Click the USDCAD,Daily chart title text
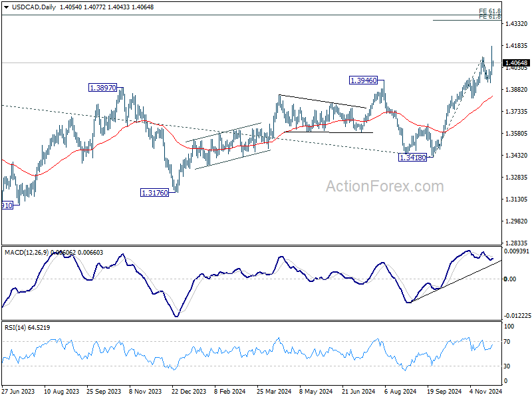Screen dimensions: 532x399 pyautogui.click(x=34, y=7)
